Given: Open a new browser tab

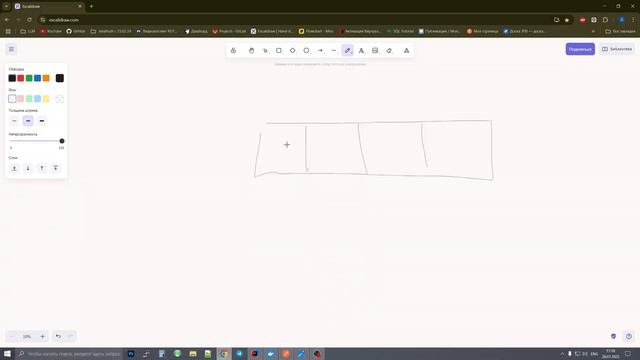Looking at the screenshot, I should click(x=91, y=7).
